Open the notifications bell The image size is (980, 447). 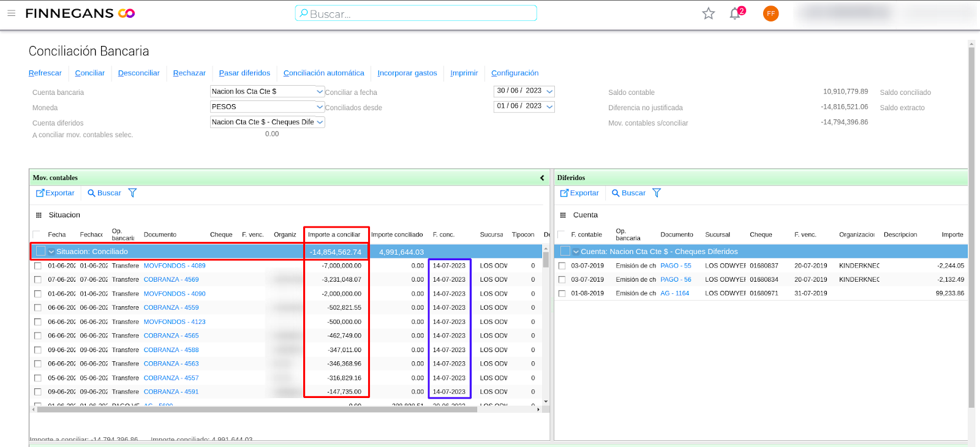tap(735, 13)
